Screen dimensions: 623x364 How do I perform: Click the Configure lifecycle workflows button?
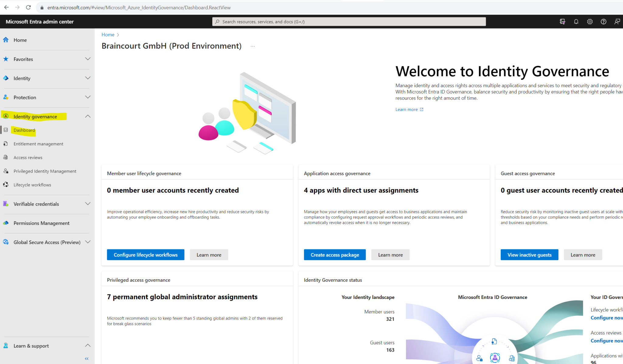(x=145, y=255)
